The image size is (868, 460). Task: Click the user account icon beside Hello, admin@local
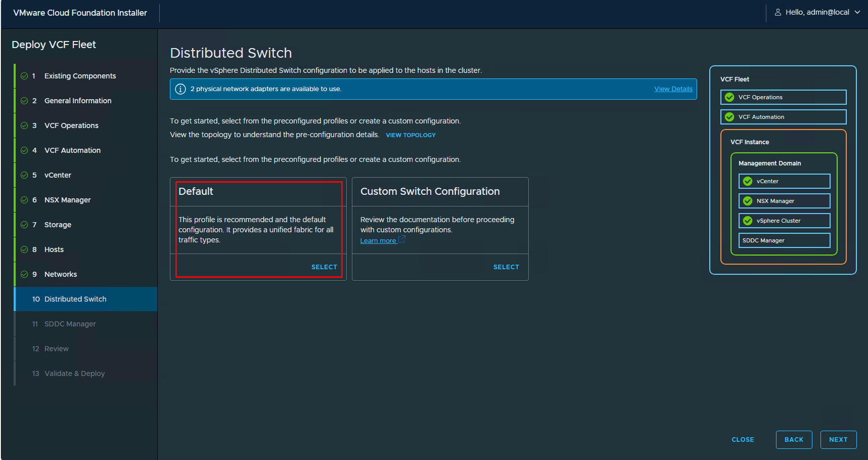coord(778,12)
